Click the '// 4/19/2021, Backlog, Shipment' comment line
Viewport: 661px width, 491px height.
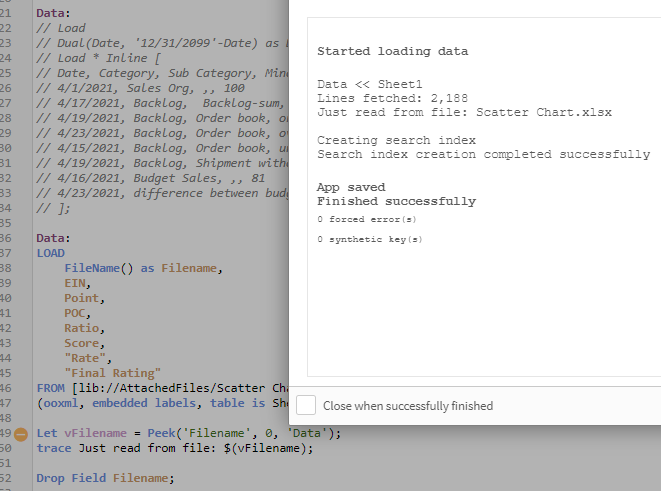(x=163, y=163)
